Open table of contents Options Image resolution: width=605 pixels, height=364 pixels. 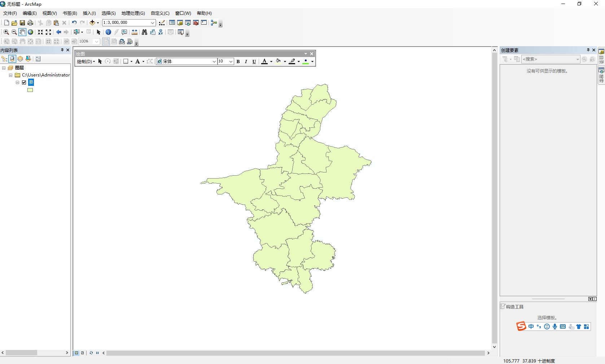click(38, 59)
